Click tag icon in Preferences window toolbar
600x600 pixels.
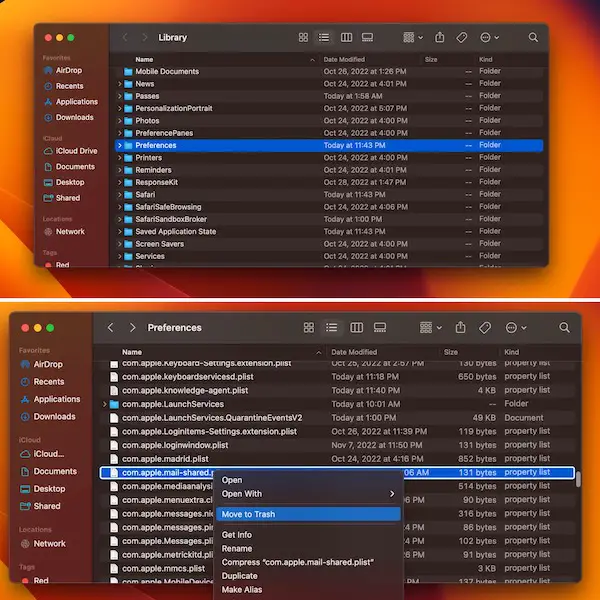[x=485, y=327]
